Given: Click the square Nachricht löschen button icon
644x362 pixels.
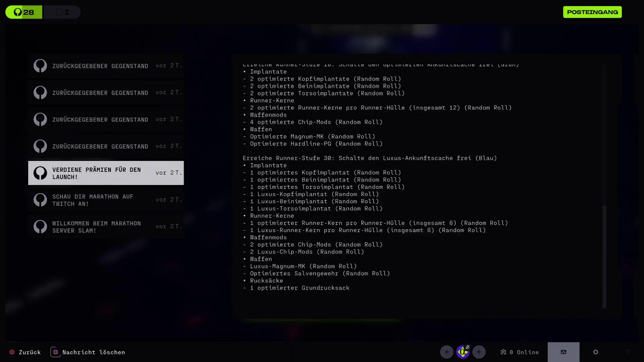Looking at the screenshot, I should pyautogui.click(x=55, y=352).
